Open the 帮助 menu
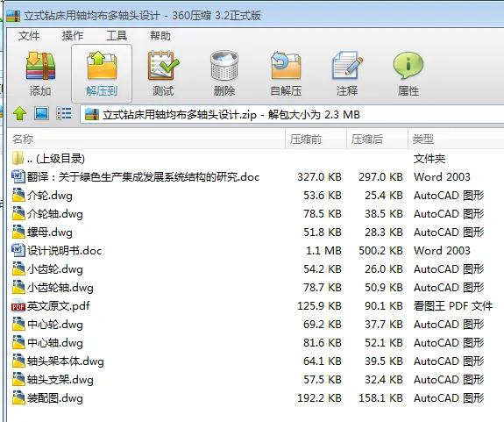This screenshot has width=504, height=422. coord(160,35)
